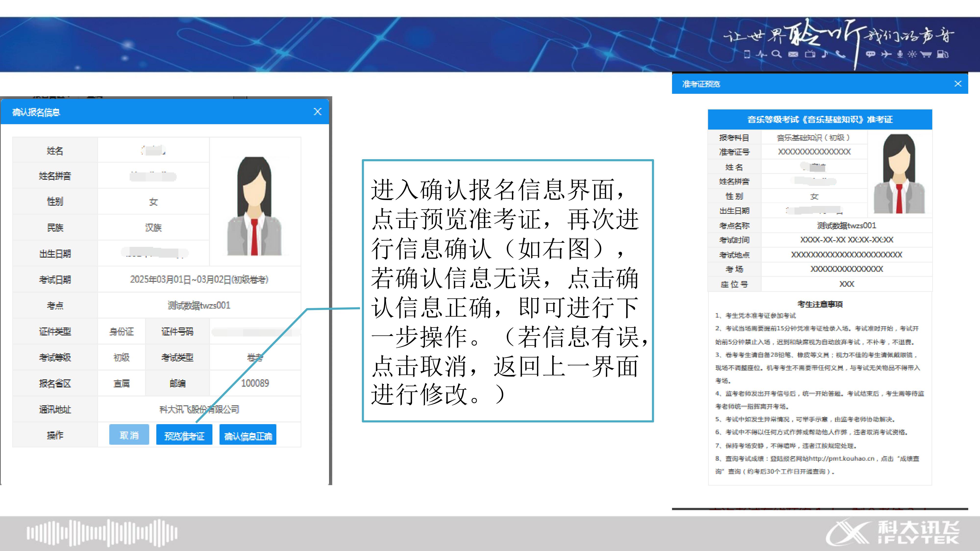The image size is (980, 551).
Task: Click the music note icon in banner
Action: click(824, 54)
